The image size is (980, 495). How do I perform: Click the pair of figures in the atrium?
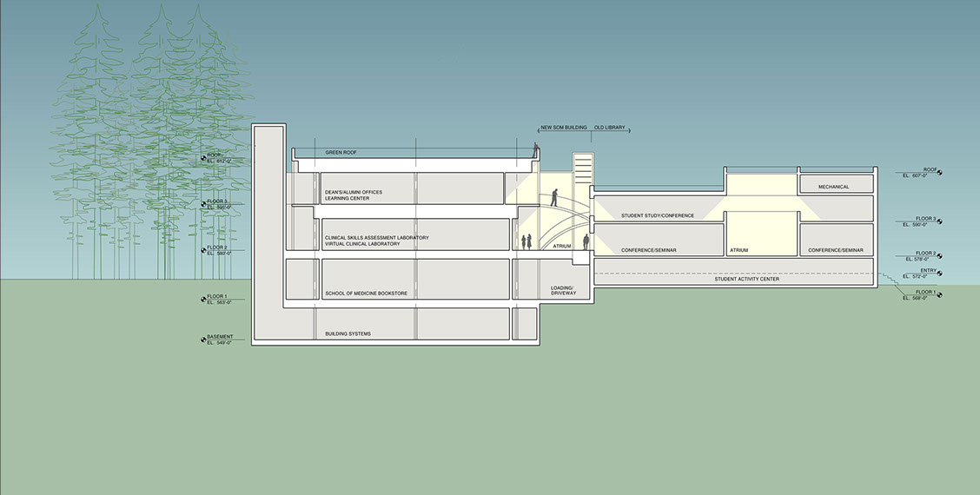[x=525, y=241]
